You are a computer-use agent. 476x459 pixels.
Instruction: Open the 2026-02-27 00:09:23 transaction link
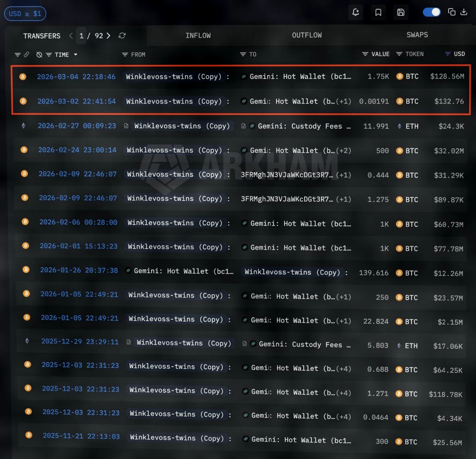click(x=77, y=126)
